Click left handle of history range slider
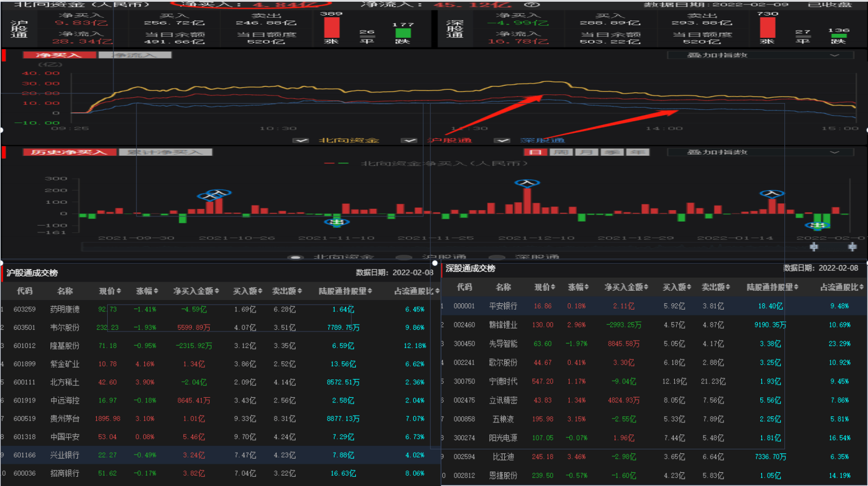This screenshot has height=486, width=868. 814,247
